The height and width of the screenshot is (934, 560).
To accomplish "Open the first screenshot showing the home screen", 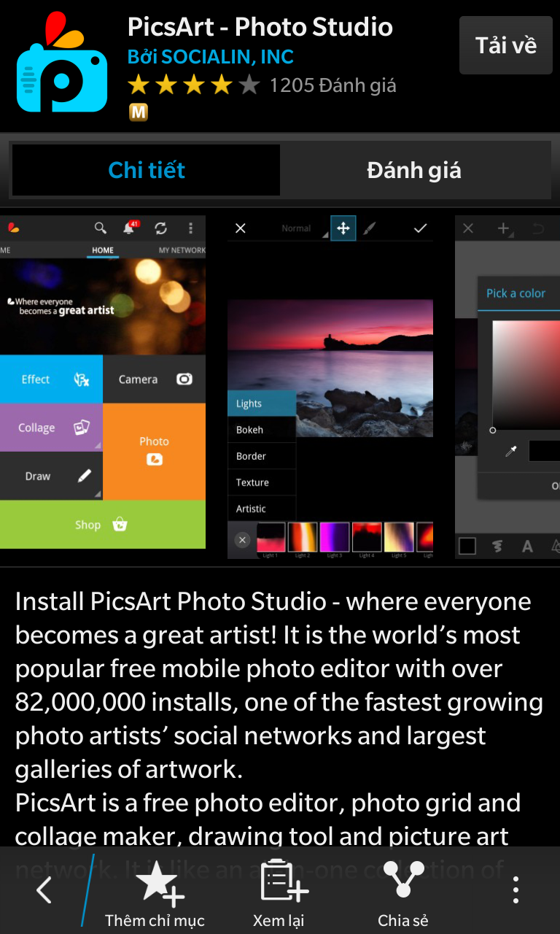I will 103,382.
